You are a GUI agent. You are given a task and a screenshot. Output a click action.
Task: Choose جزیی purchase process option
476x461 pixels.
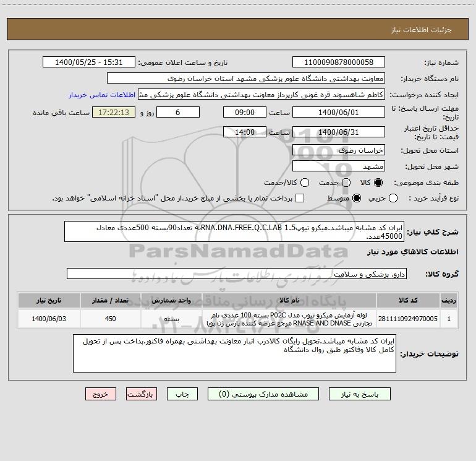393,198
